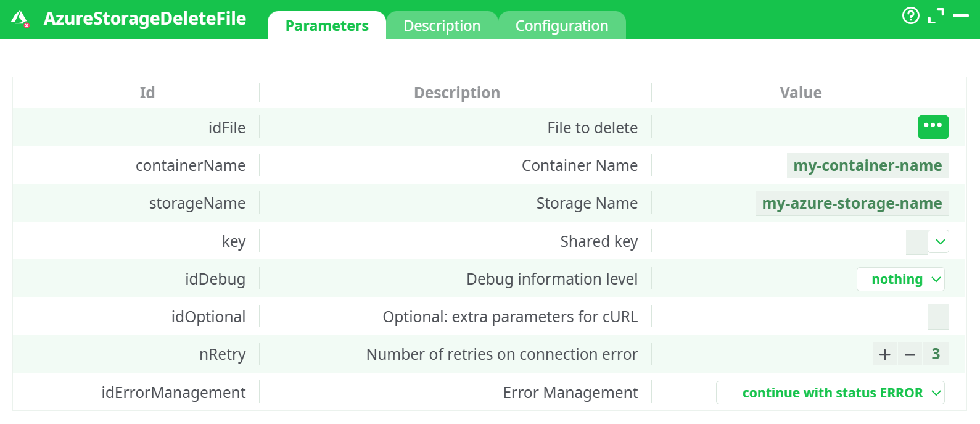This screenshot has height=424, width=980.
Task: Open Error Management dropdown
Action: pos(830,393)
